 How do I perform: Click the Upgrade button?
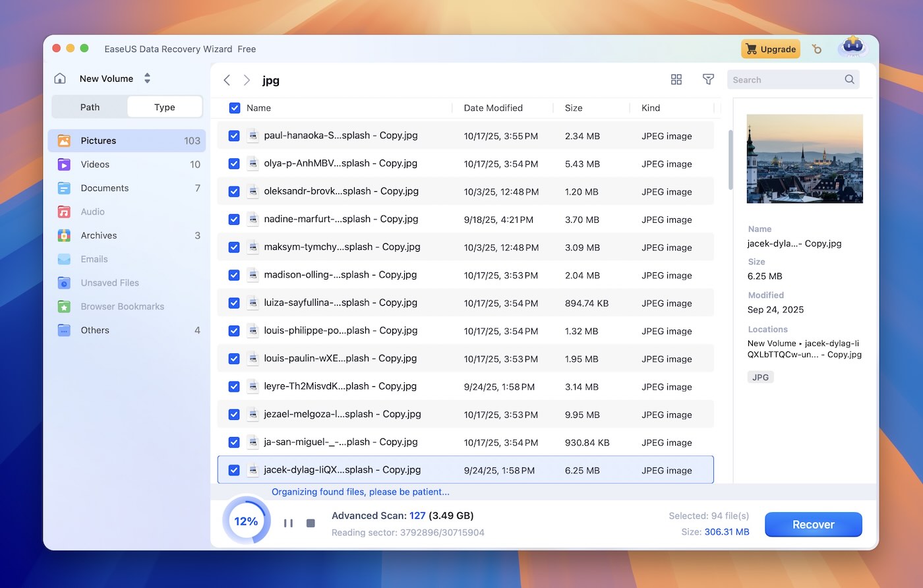tap(770, 49)
